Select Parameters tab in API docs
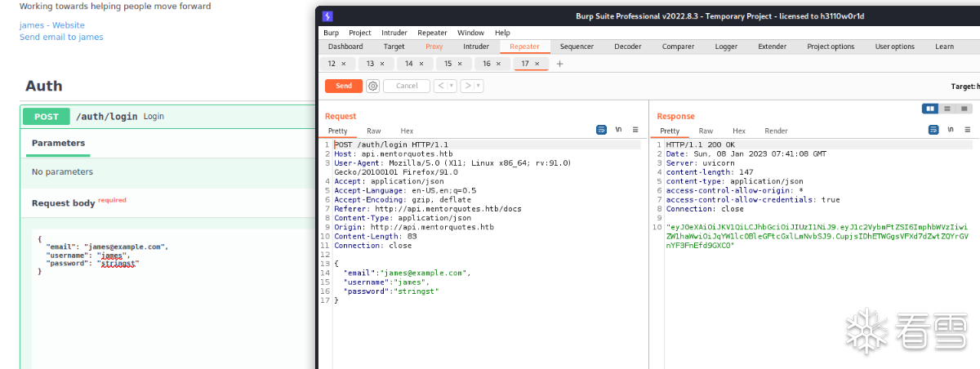The height and width of the screenshot is (369, 980). click(x=58, y=143)
